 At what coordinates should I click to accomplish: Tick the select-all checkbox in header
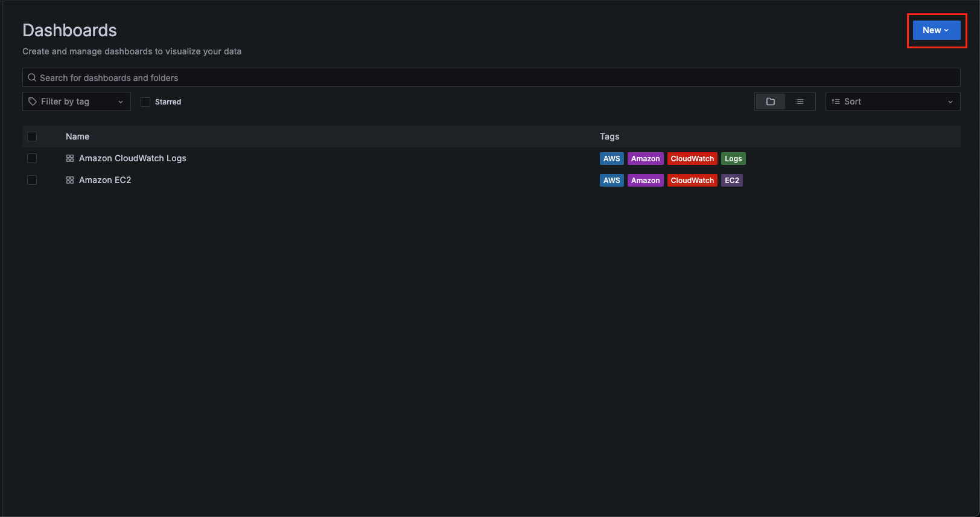[32, 136]
